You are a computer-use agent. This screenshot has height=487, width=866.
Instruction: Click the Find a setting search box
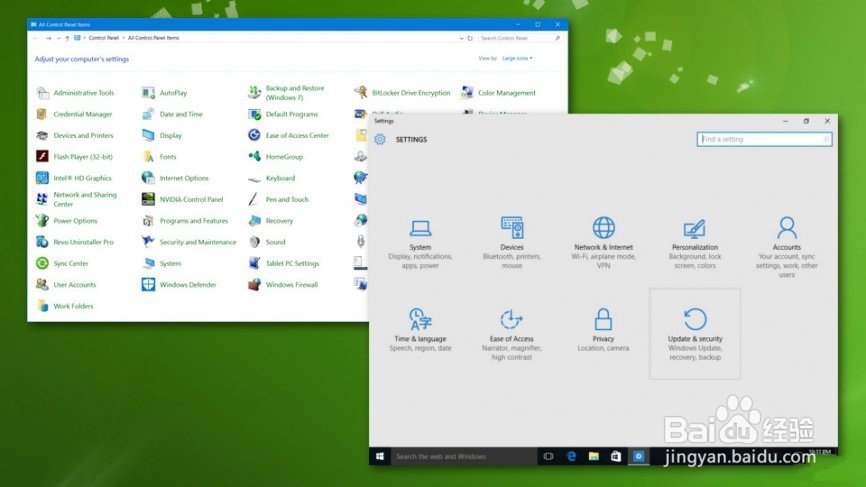tap(764, 139)
